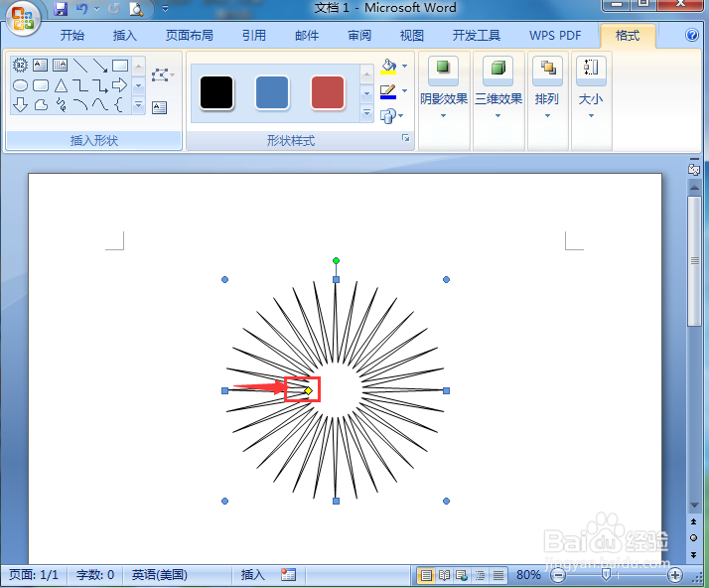The width and height of the screenshot is (709, 588).
Task: Select the curve shape
Action: click(100, 105)
